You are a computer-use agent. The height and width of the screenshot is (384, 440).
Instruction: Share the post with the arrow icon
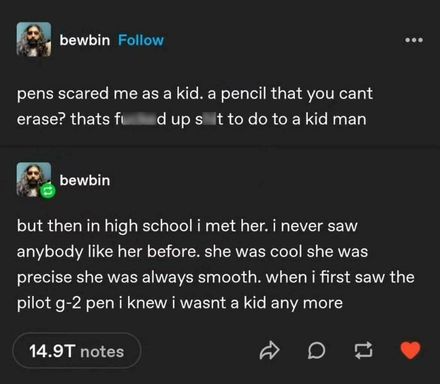[x=269, y=351]
